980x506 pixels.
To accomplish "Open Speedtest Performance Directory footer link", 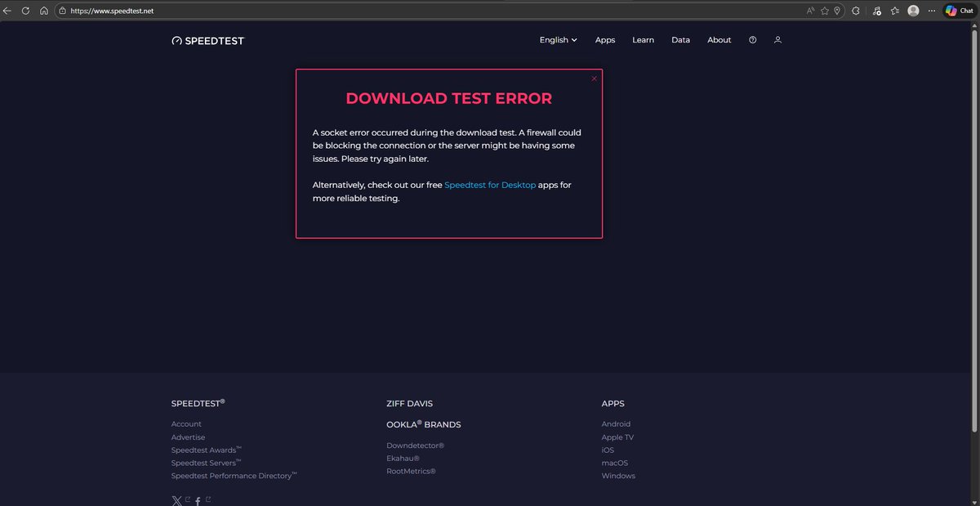I will pos(234,476).
